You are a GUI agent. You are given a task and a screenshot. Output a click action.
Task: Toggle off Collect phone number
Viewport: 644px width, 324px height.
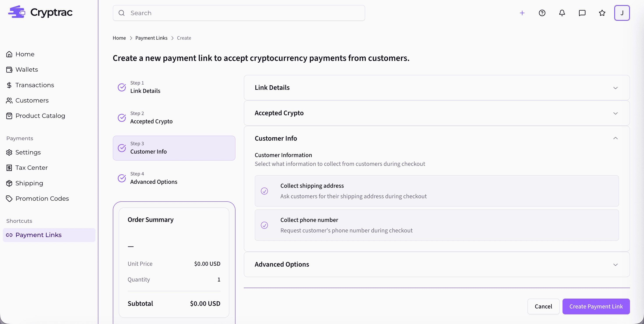[265, 225]
